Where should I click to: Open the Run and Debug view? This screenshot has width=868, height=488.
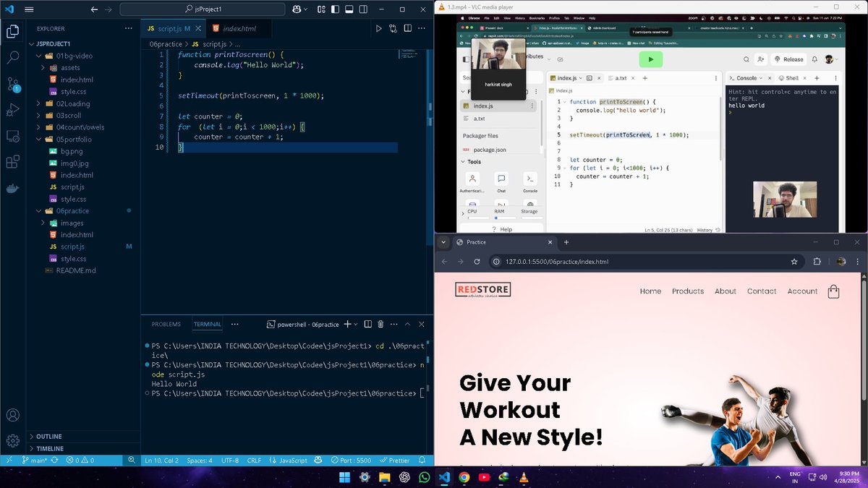tap(12, 110)
